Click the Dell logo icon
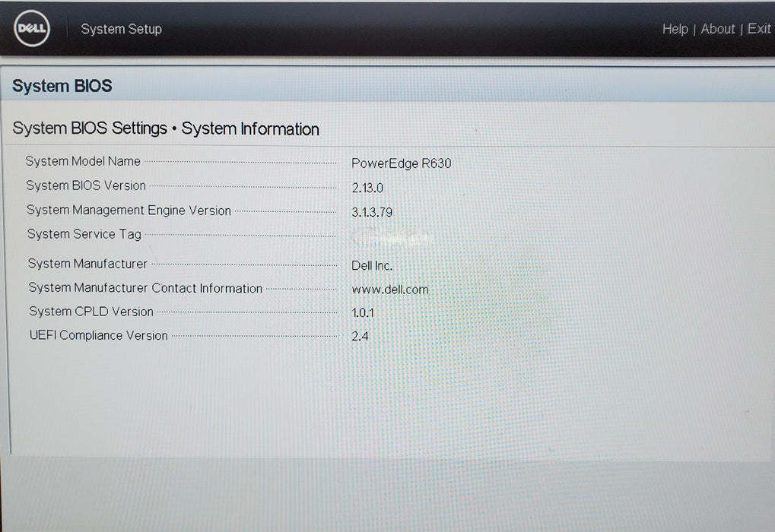The width and height of the screenshot is (775, 532). 32,28
